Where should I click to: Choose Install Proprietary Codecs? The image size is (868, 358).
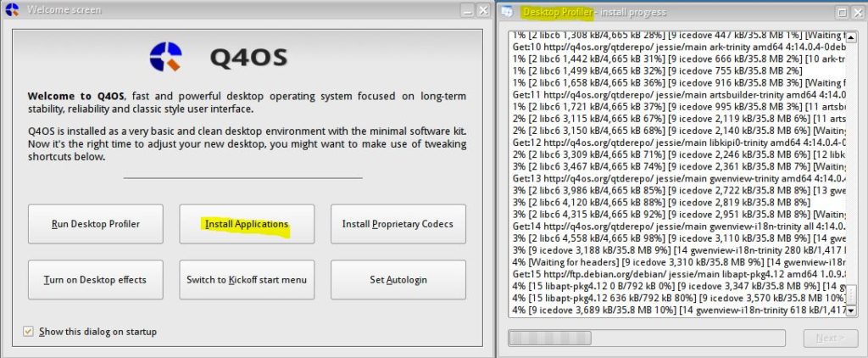click(398, 224)
